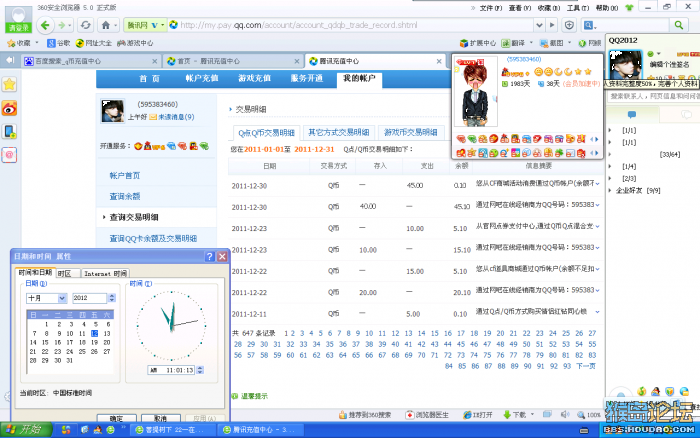This screenshot has width=700, height=438.
Task: Open the 查询余额 sidebar link
Action: click(x=125, y=196)
